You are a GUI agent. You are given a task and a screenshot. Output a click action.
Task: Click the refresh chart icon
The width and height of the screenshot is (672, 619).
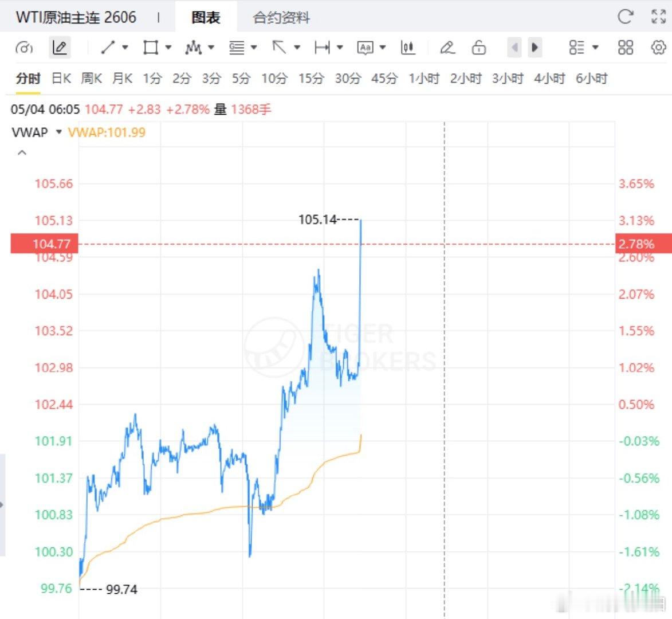[625, 17]
